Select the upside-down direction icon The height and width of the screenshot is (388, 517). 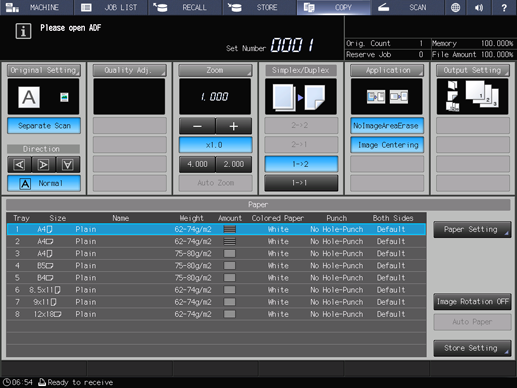(x=68, y=165)
